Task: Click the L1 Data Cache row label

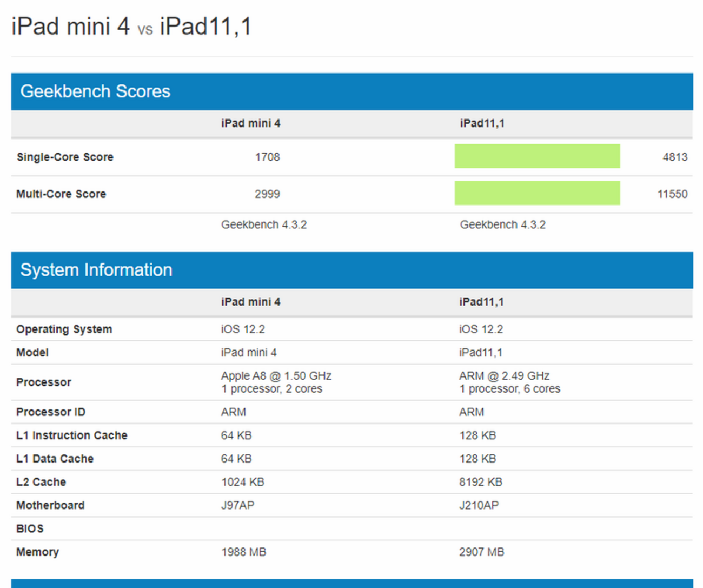Action: (55, 459)
